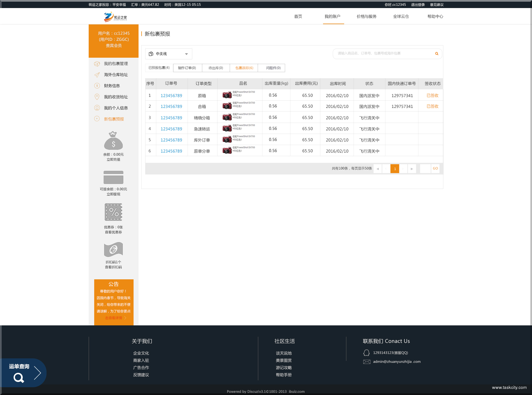Go to the previous page arrow
Screen dimensions: 532x395
click(378, 169)
